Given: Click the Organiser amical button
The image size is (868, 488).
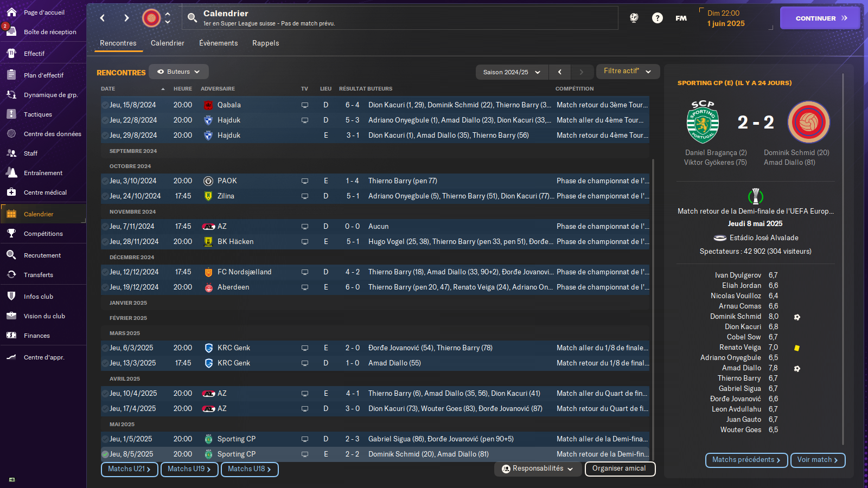Looking at the screenshot, I should pos(620,468).
